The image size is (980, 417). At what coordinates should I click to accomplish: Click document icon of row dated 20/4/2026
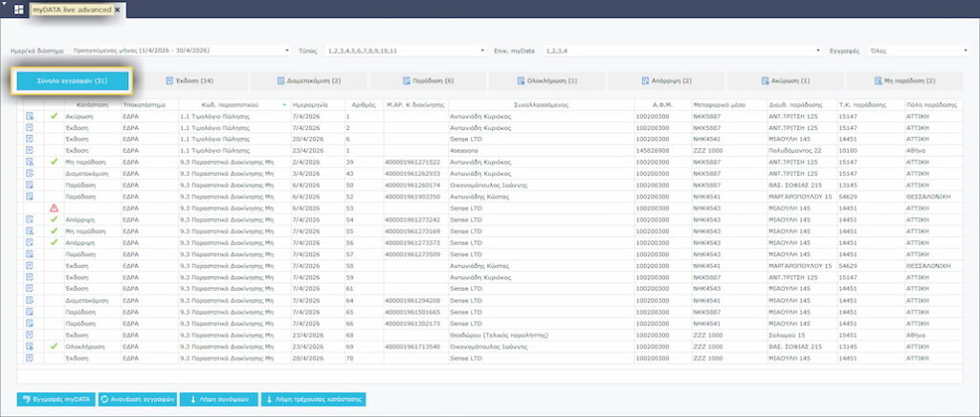click(x=30, y=139)
